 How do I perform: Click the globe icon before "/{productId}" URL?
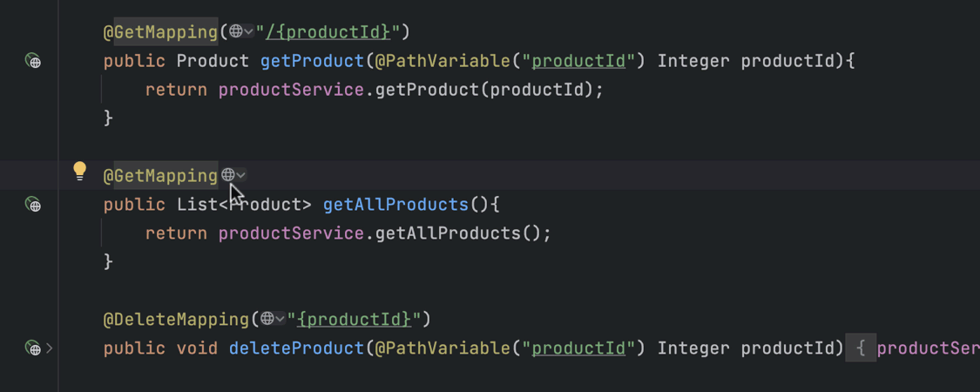click(x=235, y=32)
